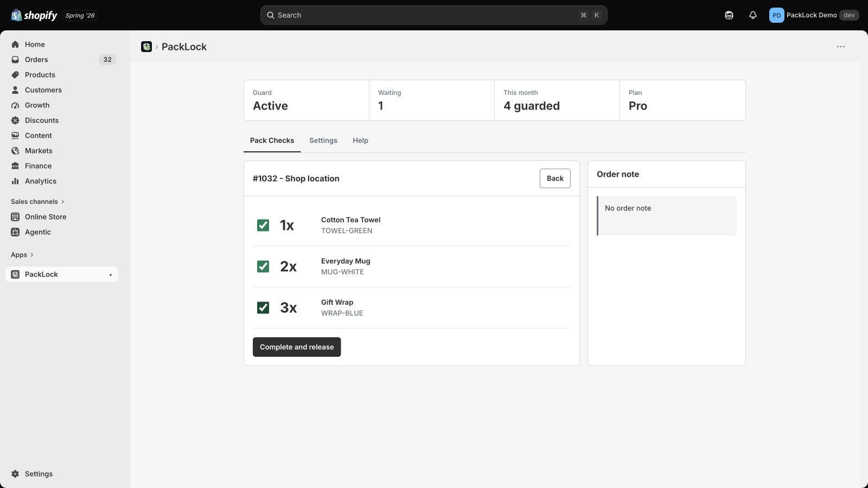Click the Customers person icon
The image size is (868, 488).
click(15, 90)
